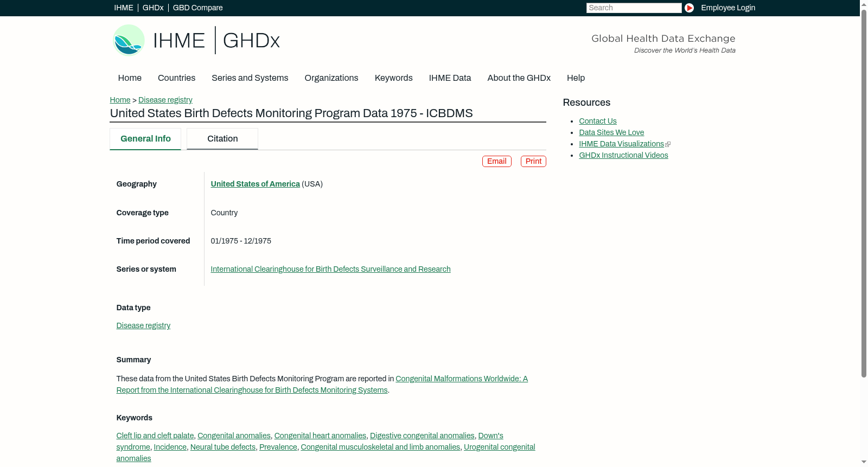Open the Digestive congenital anomalies keyword
This screenshot has height=467, width=868.
tap(422, 436)
